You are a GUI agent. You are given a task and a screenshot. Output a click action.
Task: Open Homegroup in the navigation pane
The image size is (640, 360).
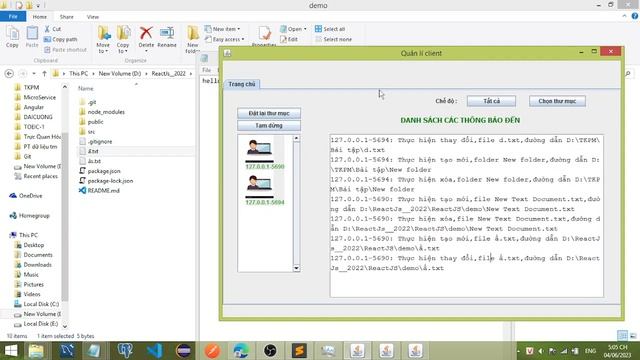(x=34, y=215)
